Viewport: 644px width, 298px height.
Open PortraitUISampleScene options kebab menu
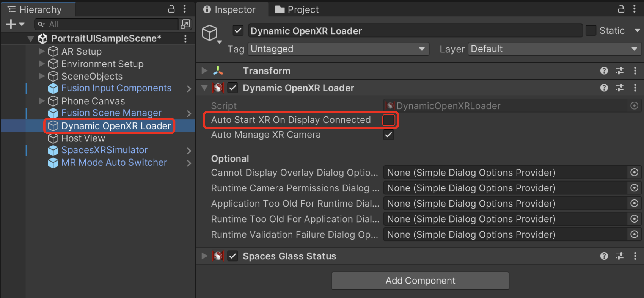[185, 39]
